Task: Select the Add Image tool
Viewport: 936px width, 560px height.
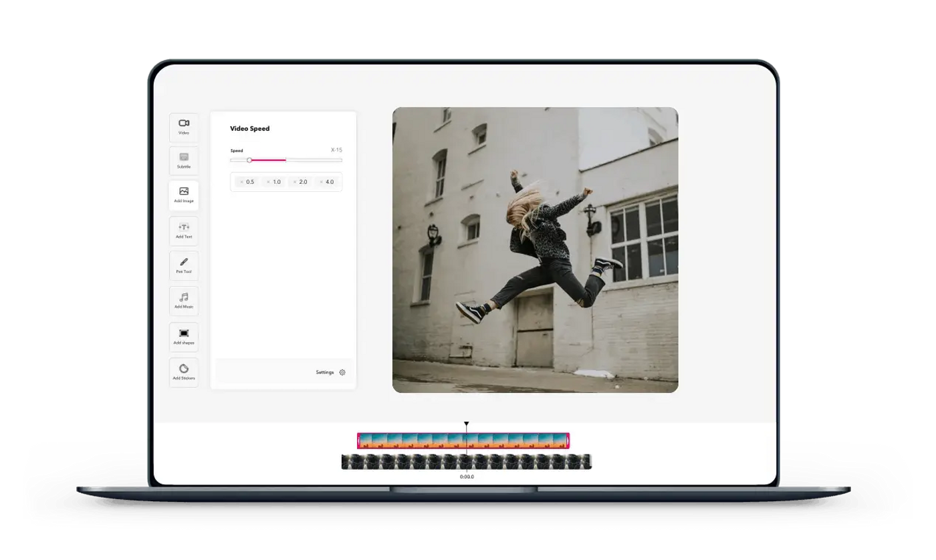Action: 184,195
